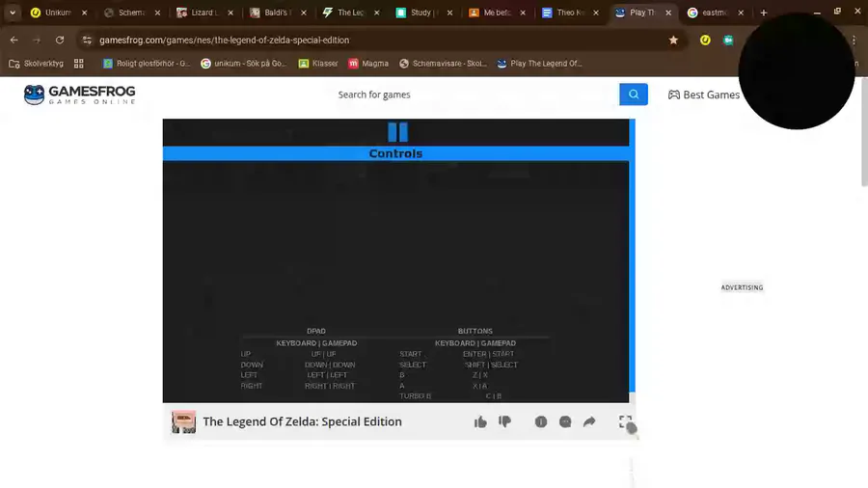This screenshot has width=868, height=488.
Task: Click the teal extension icon in toolbar
Action: 728,40
